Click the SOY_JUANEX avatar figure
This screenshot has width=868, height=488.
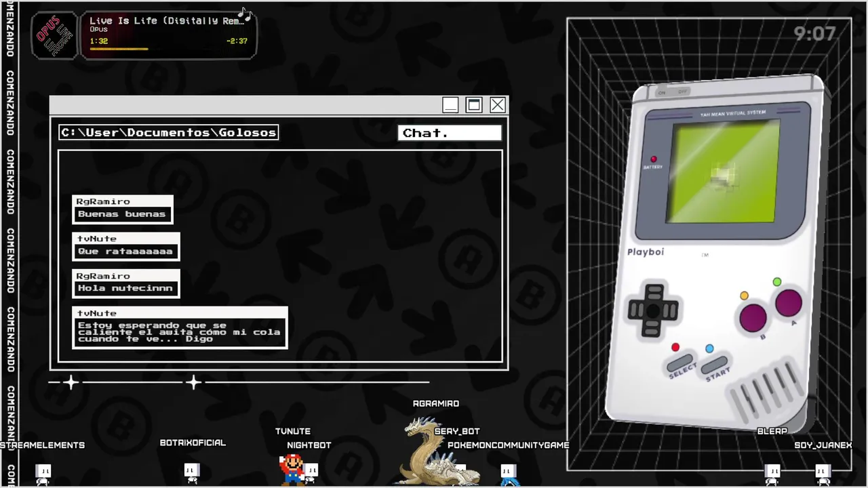click(x=823, y=474)
